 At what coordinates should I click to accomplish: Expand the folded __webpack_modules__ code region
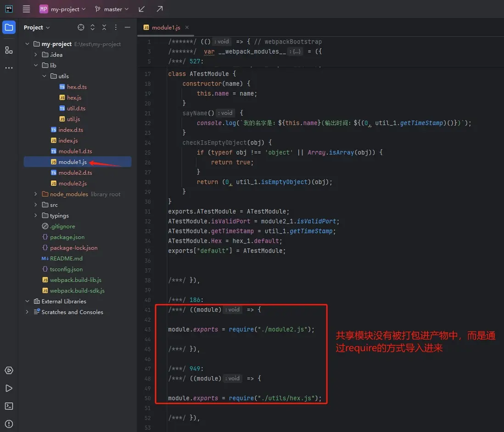coord(296,51)
